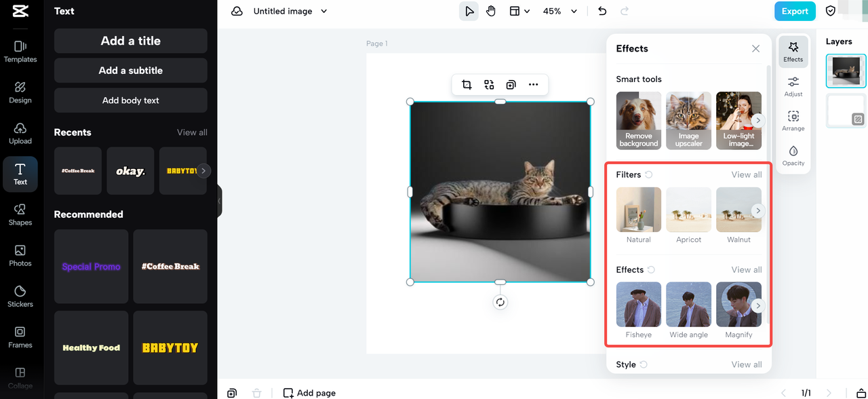This screenshot has width=868, height=399.
Task: Click the cloud save status icon
Action: pos(237,12)
